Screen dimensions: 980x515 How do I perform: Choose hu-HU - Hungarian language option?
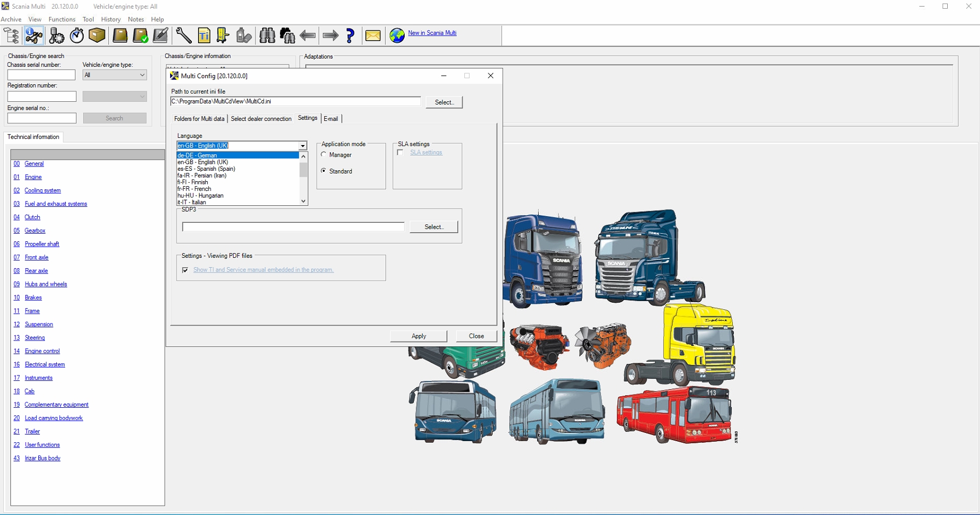(238, 195)
